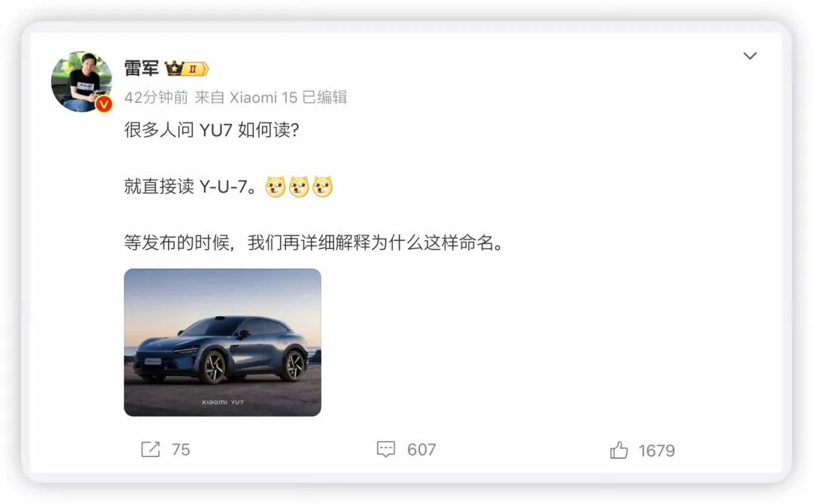Open the post options chevron menu
This screenshot has width=813, height=504.
[x=750, y=56]
